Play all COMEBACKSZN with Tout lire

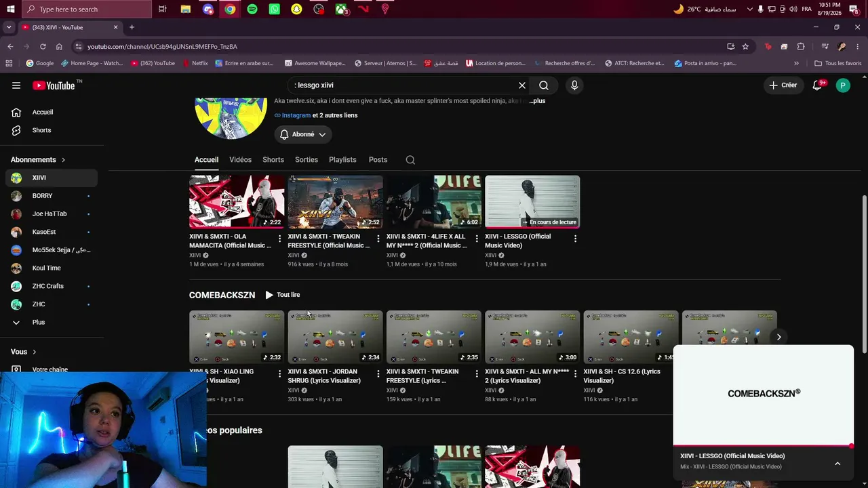283,295
